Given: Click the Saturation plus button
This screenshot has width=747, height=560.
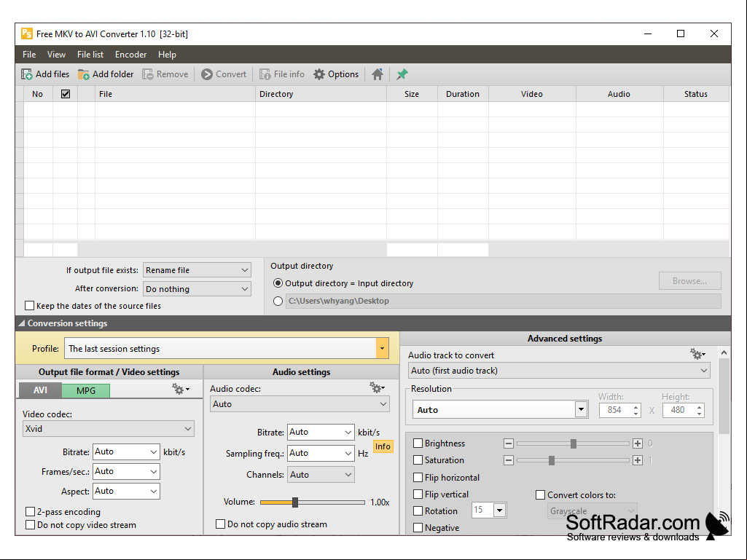Looking at the screenshot, I should pyautogui.click(x=638, y=460).
